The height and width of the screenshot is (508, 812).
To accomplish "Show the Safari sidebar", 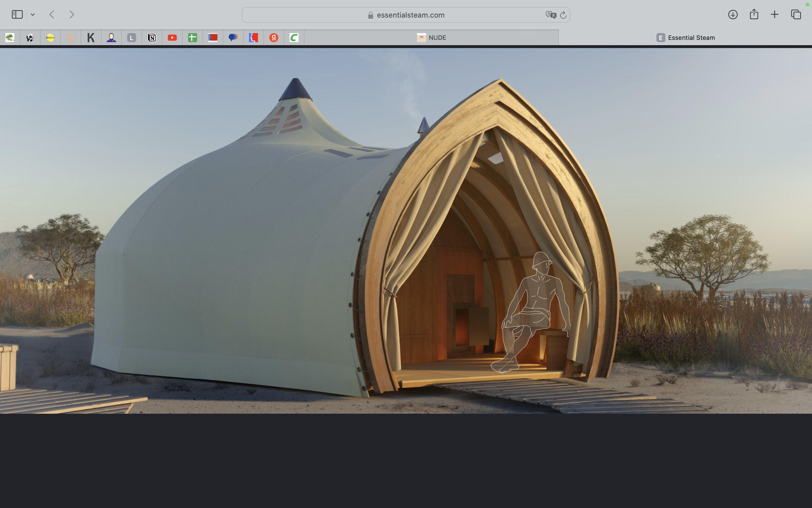I will pyautogui.click(x=17, y=14).
